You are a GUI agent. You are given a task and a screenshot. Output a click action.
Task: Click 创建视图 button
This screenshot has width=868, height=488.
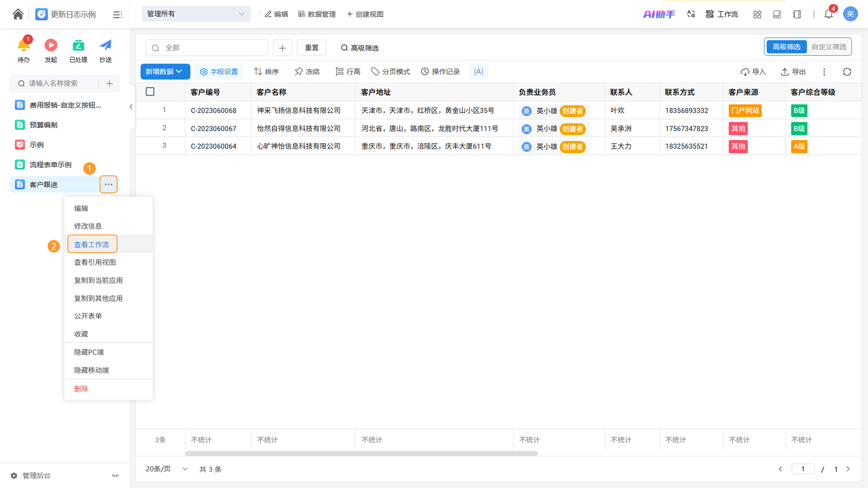point(365,14)
